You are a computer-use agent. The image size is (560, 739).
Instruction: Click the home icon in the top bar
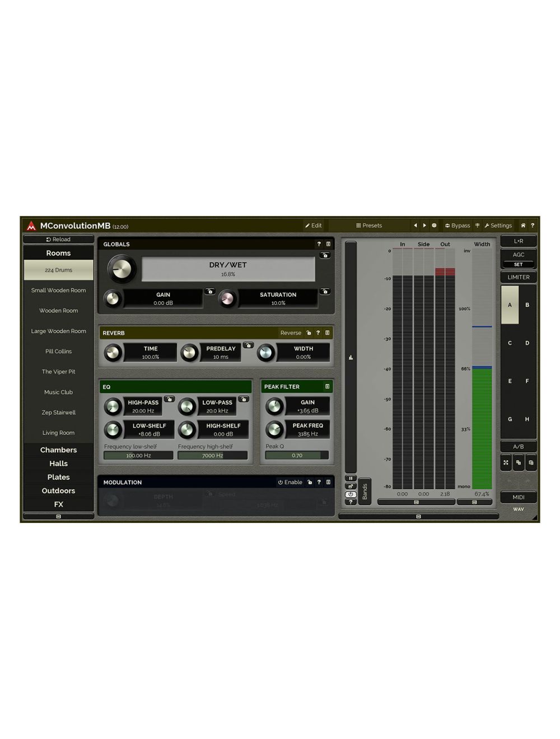click(x=523, y=226)
